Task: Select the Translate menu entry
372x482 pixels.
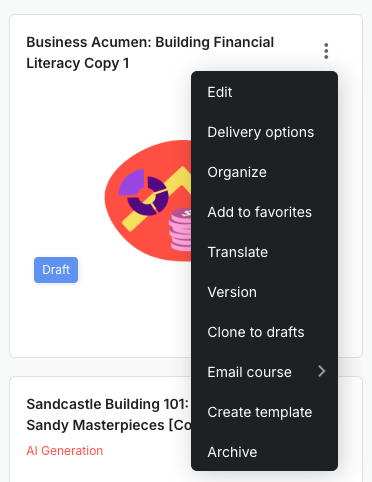Action: coord(264,252)
